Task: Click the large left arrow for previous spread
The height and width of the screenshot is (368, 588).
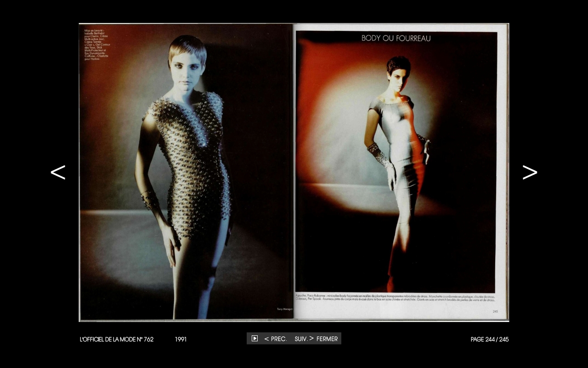Action: (58, 172)
